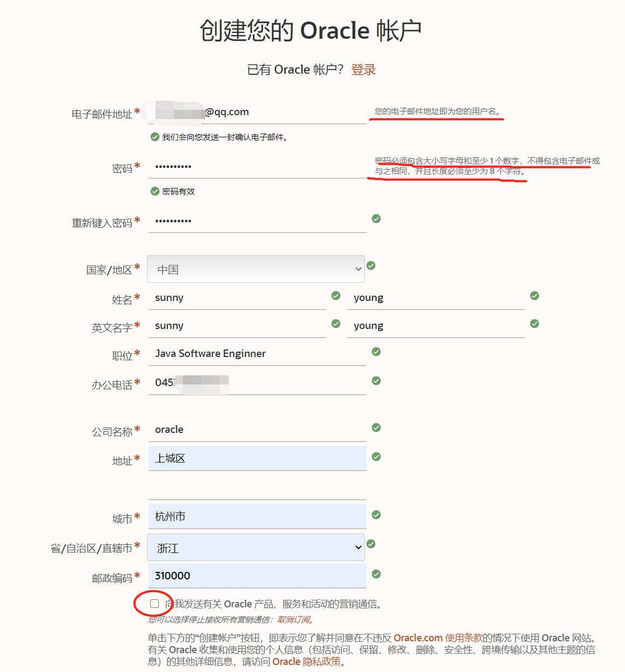Select the sunny field in the 姓名 row
The width and height of the screenshot is (625, 672).
pyautogui.click(x=237, y=298)
